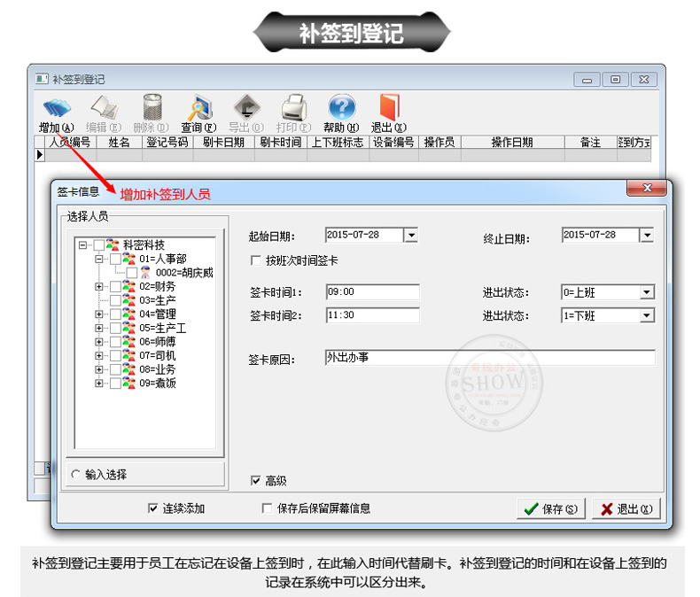Open 帮助 (Help) from the toolbar
Image resolution: width=700 pixels, height=597 pixels.
pyautogui.click(x=341, y=108)
